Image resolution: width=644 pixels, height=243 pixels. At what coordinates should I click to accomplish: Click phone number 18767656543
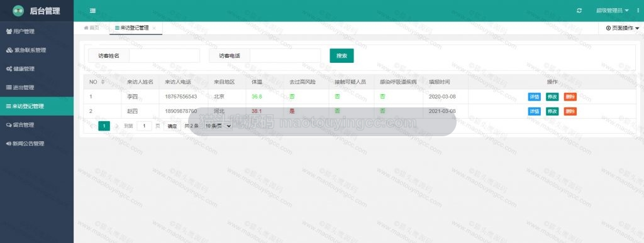pos(180,97)
